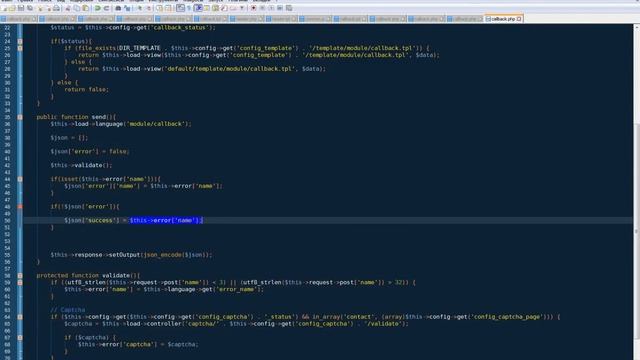Collapse fold marker at line 59 utf8_strlen check
640x360 pixels.
(x=20, y=282)
